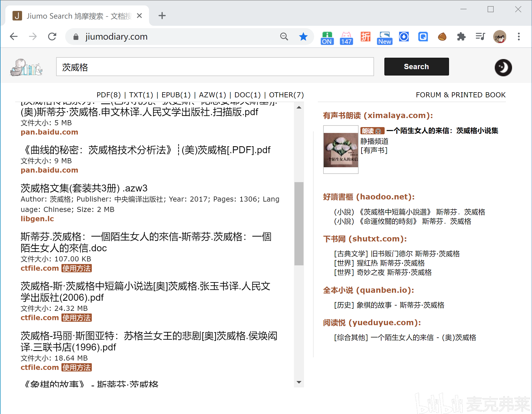Click the 全本小说 (quanben.io) heading

pos(369,290)
